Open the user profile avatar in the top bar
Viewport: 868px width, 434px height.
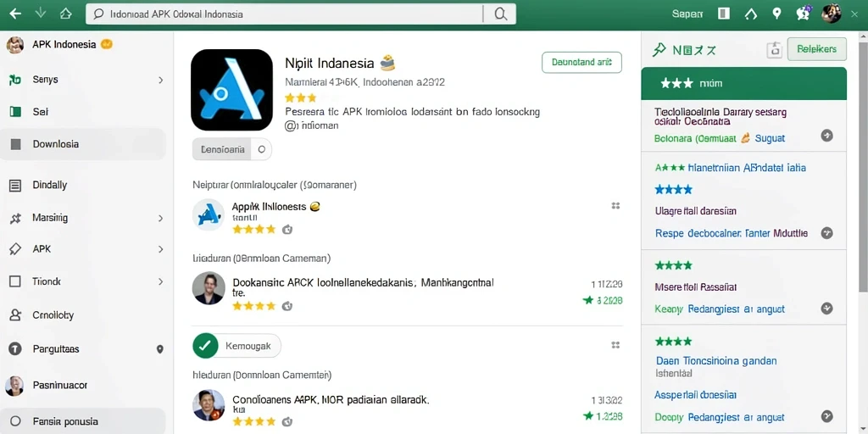click(831, 14)
